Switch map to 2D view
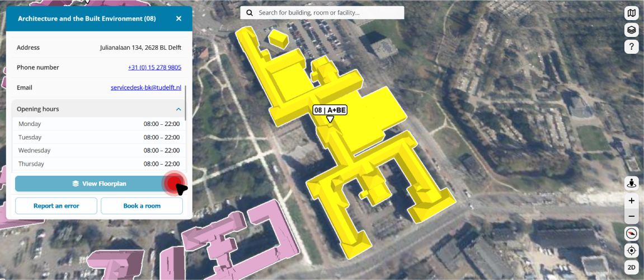Viewport: 644px width, 280px height. (631, 267)
